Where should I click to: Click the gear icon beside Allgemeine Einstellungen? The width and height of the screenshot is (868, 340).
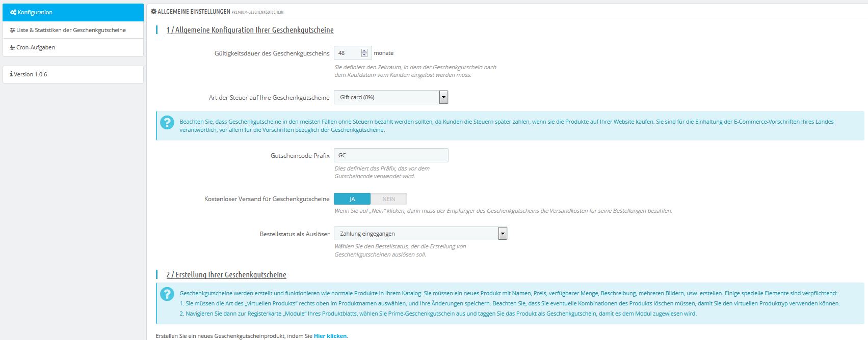(154, 11)
